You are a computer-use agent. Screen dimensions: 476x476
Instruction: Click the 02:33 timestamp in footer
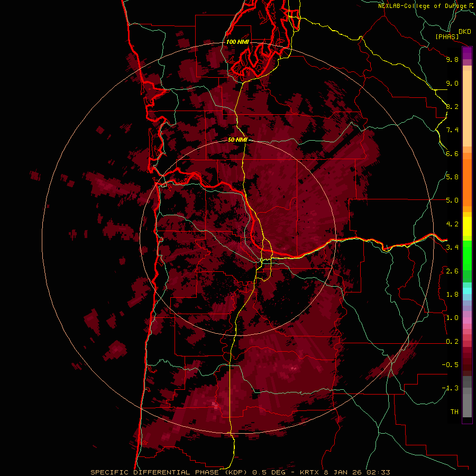(x=378, y=472)
